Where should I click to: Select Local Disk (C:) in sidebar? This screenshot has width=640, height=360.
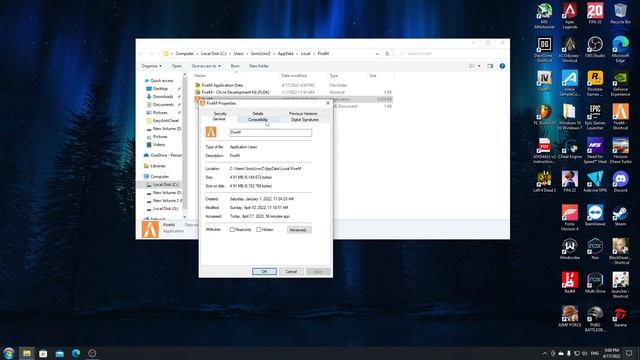click(165, 184)
